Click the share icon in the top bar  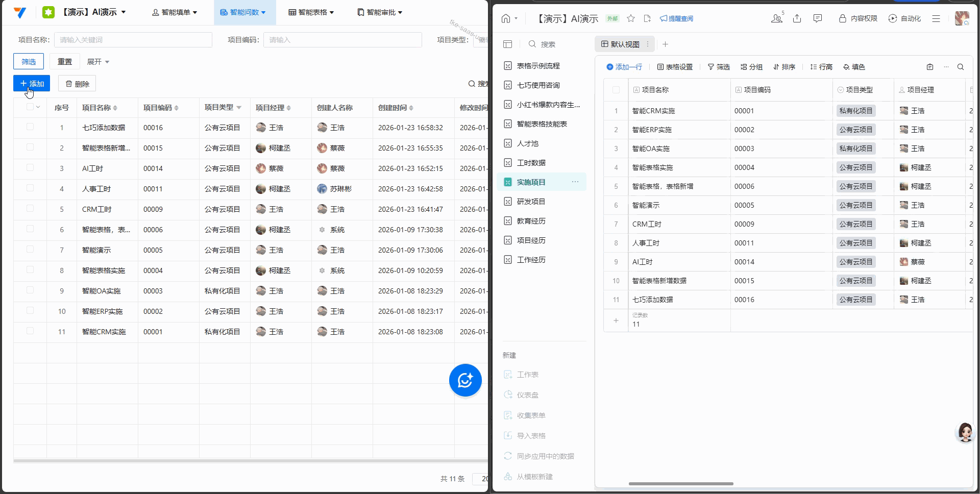click(x=797, y=18)
